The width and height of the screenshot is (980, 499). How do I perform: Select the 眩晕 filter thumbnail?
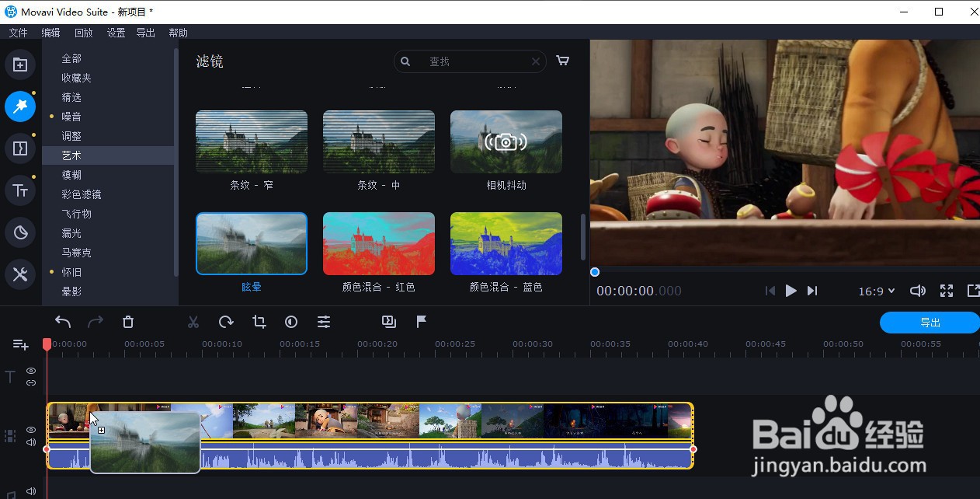point(252,243)
